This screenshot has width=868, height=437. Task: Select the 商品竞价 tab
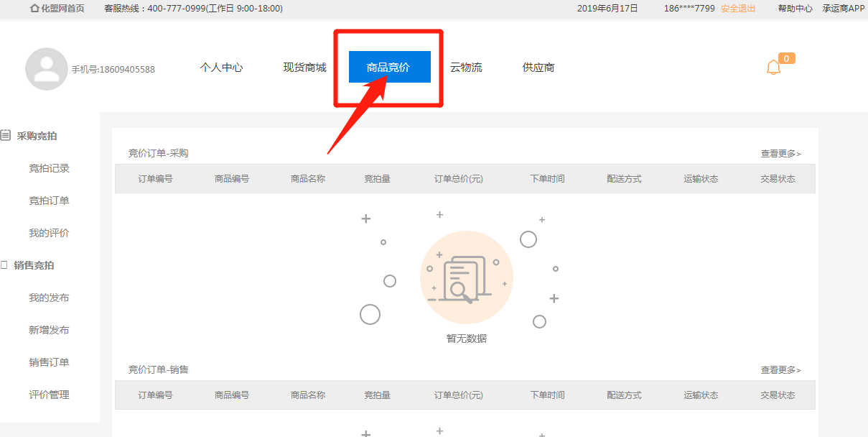click(390, 67)
